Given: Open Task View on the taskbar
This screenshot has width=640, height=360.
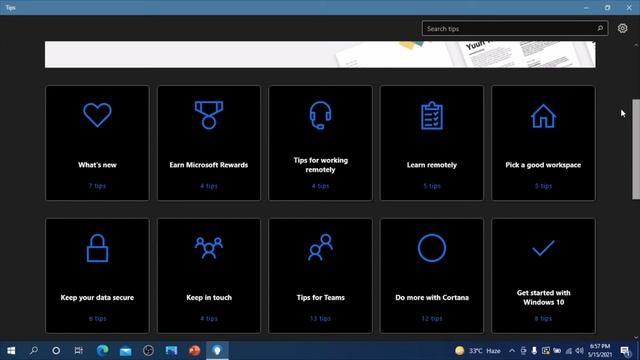Looking at the screenshot, I should point(79,351).
